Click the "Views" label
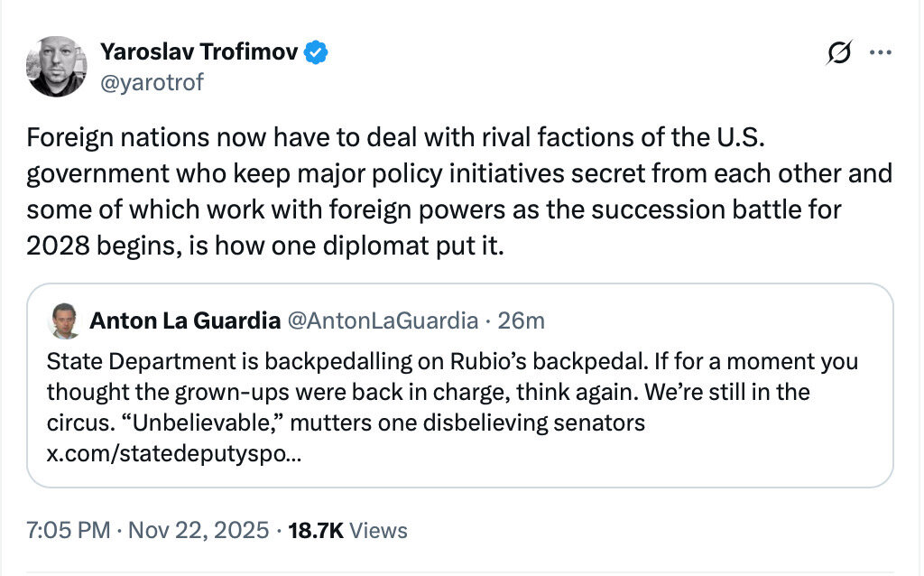 pos(378,530)
